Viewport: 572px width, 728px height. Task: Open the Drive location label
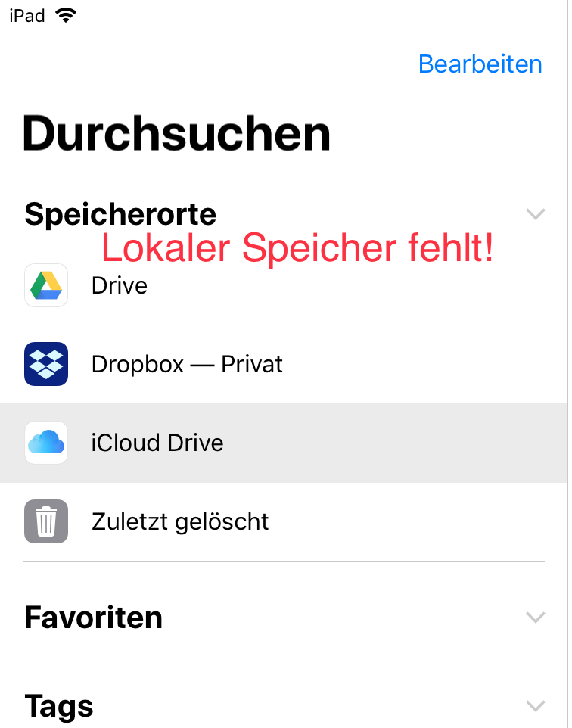pyautogui.click(x=119, y=286)
